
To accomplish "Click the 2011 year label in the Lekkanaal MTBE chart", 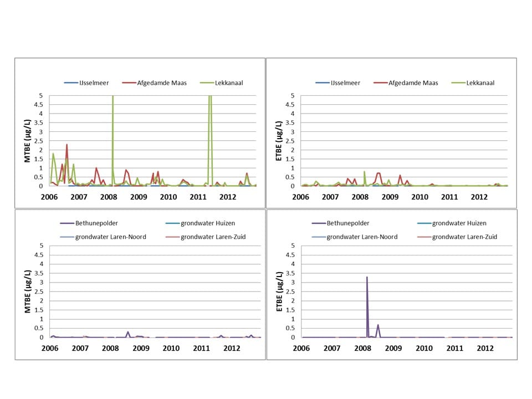I will (x=198, y=197).
